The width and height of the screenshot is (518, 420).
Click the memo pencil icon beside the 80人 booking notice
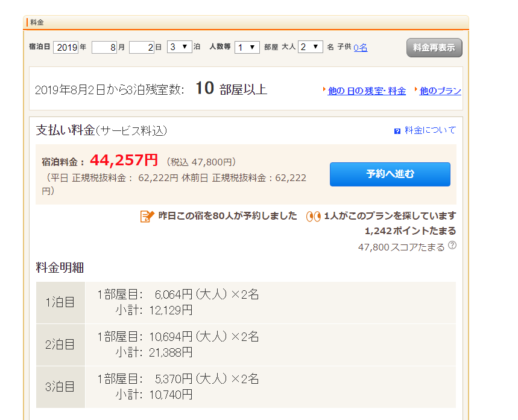(x=147, y=216)
